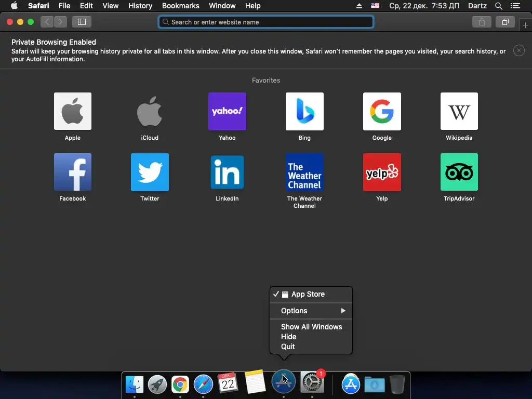Open the Trash in the Dock

(x=397, y=384)
